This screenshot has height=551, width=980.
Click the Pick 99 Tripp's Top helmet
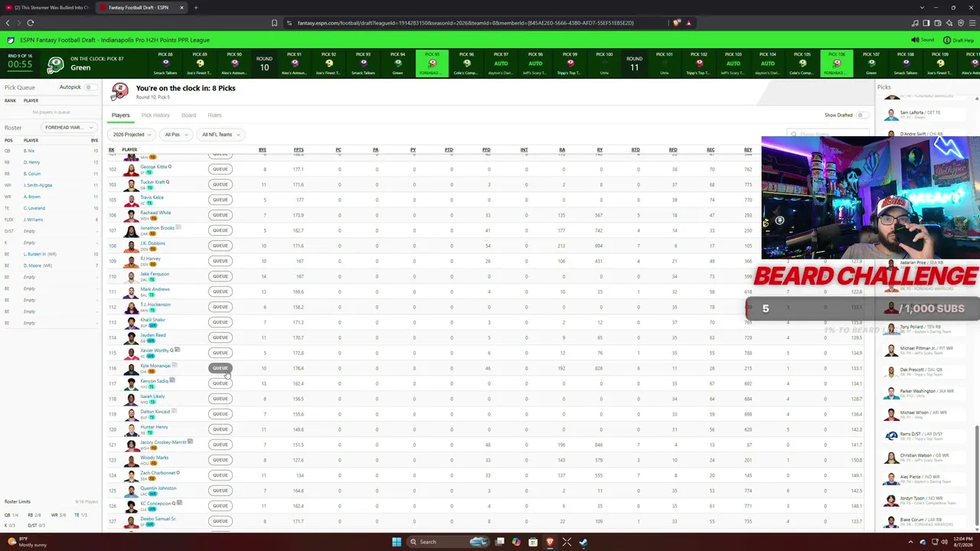pos(570,64)
